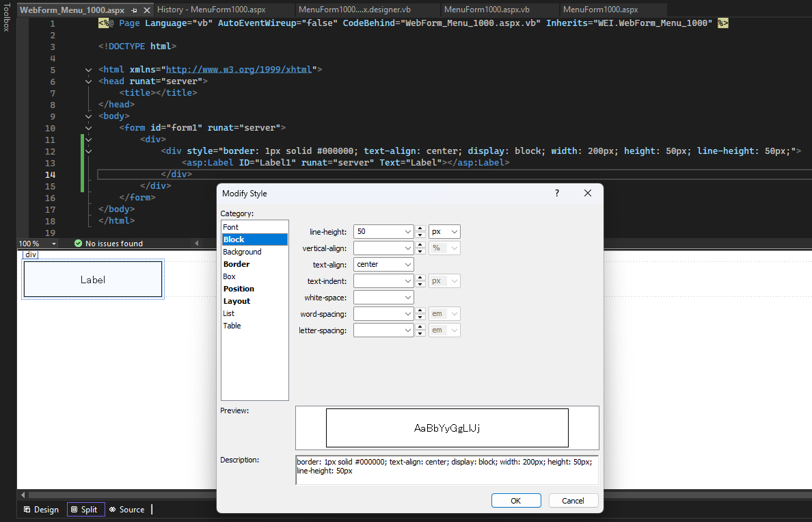The height and width of the screenshot is (522, 812).
Task: Select the Border category
Action: 254,264
